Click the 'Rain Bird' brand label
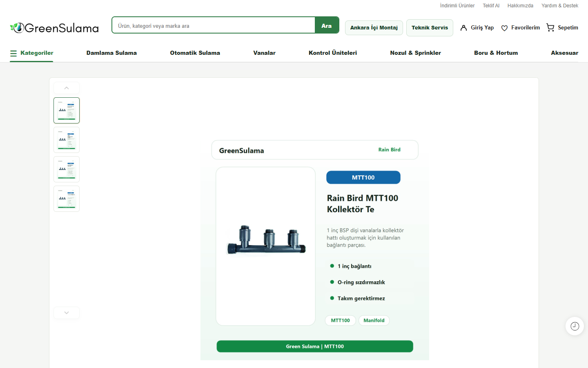This screenshot has width=588, height=368. (x=390, y=150)
